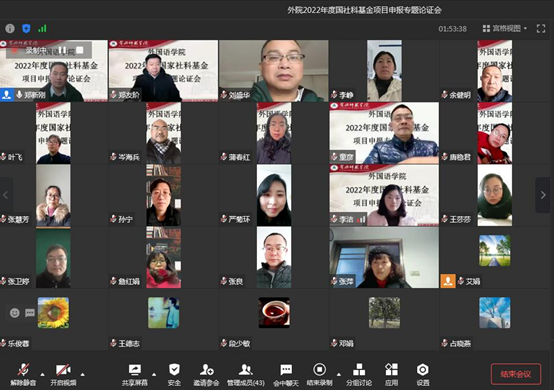Open Manage Members (管理成员) panel
The height and width of the screenshot is (390, 554).
[x=246, y=375]
